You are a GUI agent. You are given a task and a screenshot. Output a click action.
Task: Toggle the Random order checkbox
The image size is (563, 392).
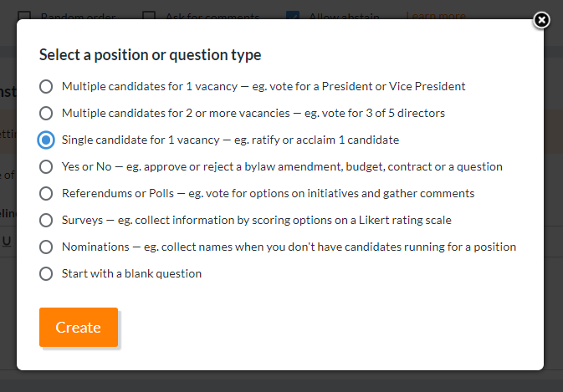pos(24,16)
